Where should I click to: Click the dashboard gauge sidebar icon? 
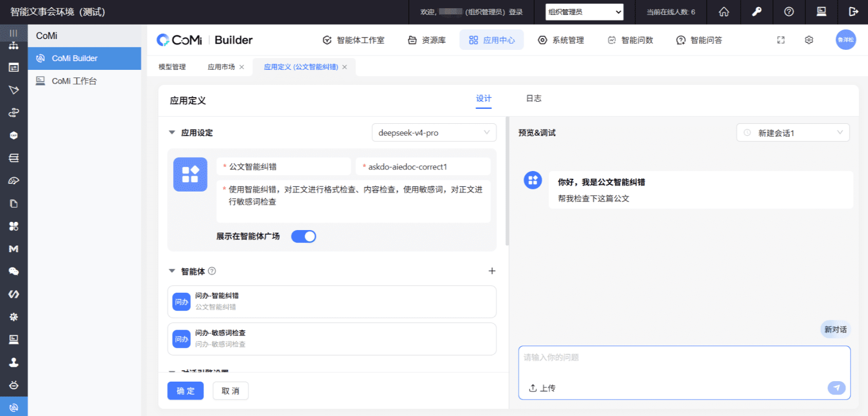(x=13, y=181)
